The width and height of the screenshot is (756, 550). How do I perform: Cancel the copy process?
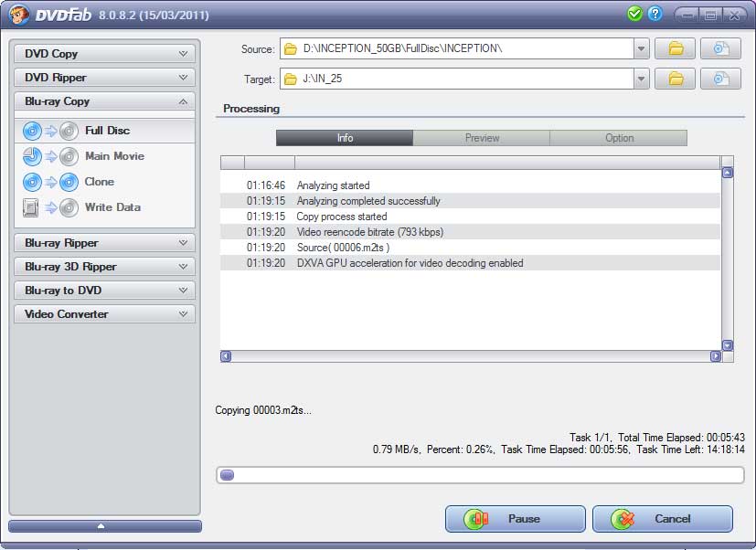663,519
